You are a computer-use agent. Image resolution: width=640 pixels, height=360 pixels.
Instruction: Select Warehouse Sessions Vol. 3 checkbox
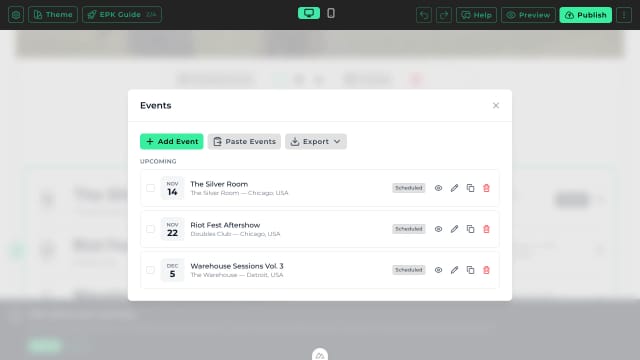[150, 270]
